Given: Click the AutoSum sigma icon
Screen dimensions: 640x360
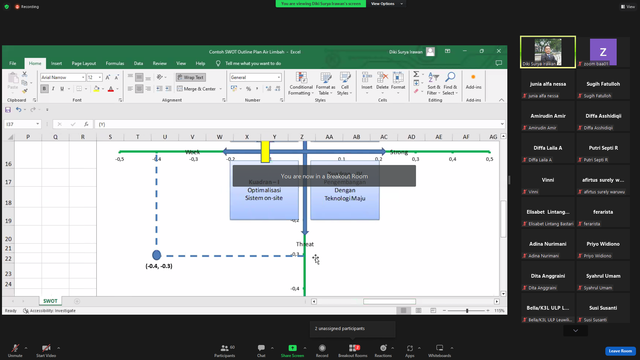Looking at the screenshot, I should tap(416, 74).
